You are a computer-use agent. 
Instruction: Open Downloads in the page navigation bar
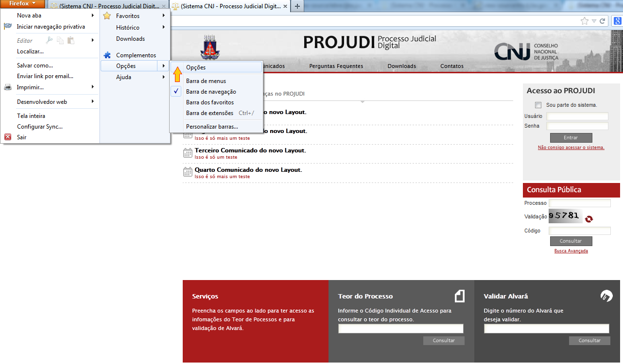[402, 66]
